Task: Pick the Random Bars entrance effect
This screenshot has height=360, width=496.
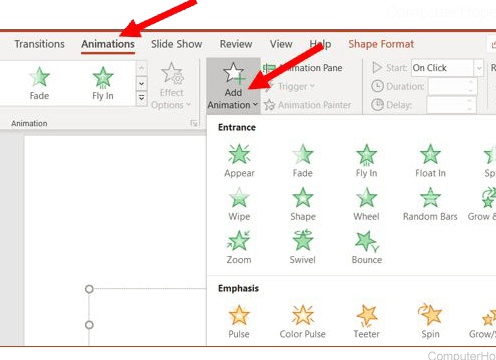Action: pyautogui.click(x=430, y=204)
